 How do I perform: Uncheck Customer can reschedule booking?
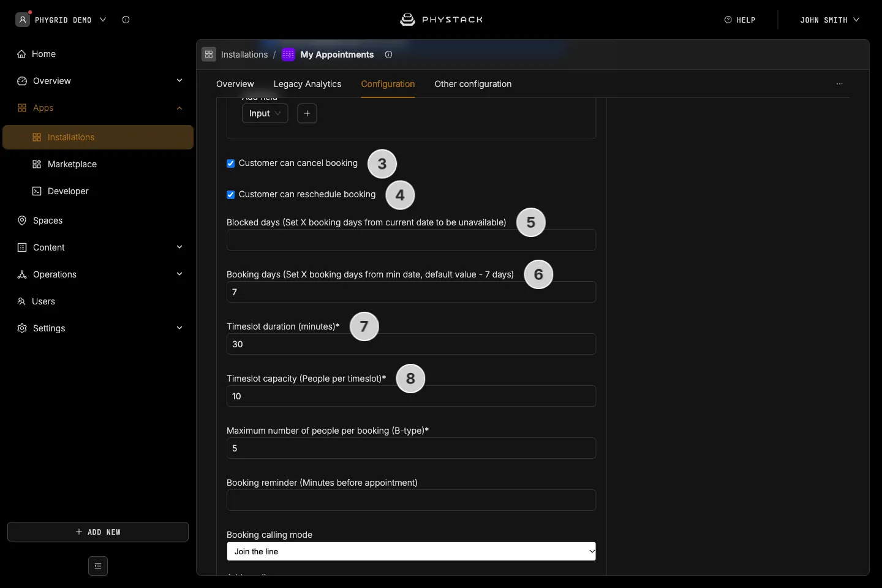[x=231, y=195]
